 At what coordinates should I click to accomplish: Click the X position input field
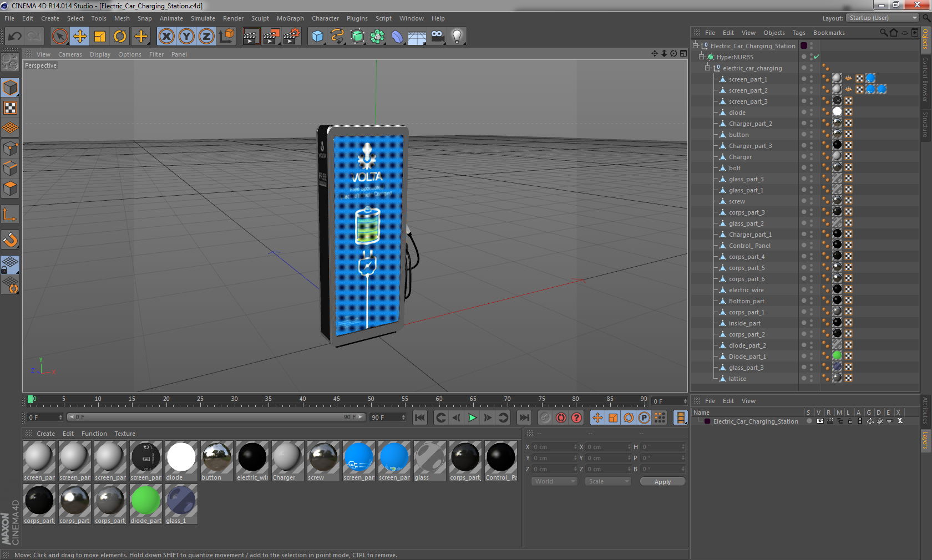(555, 447)
